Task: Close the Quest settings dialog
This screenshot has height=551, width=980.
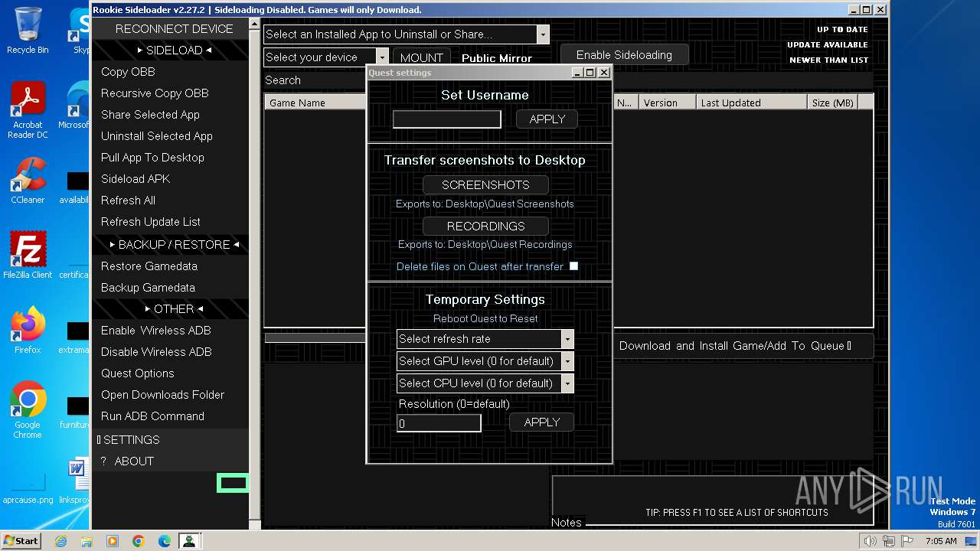Action: click(604, 73)
